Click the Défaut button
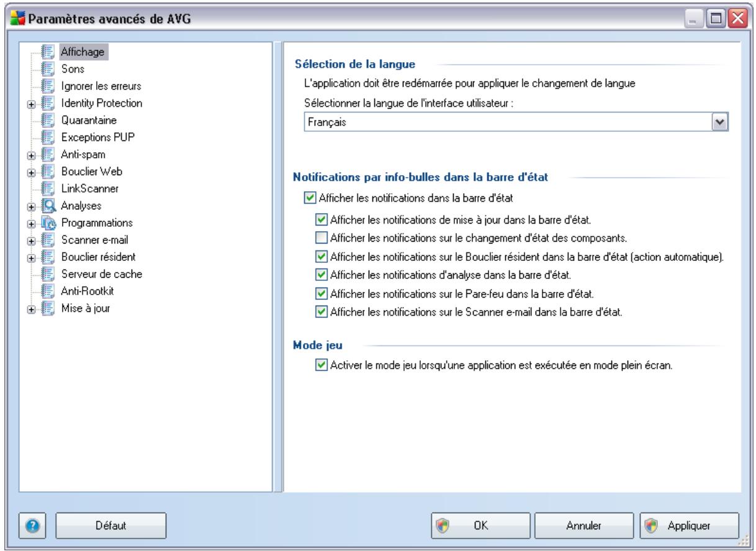The image size is (756, 551). coord(111,526)
